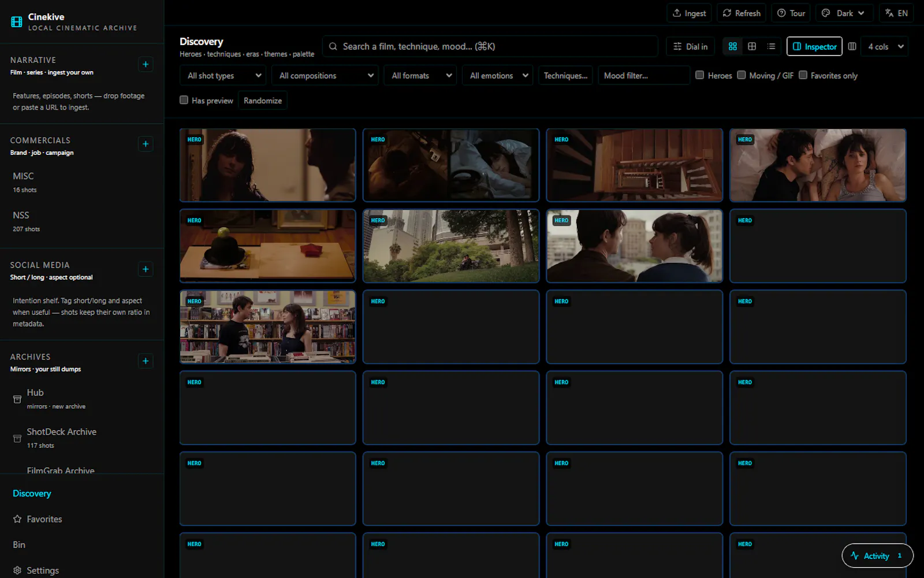Open the Settings page
Viewport: 924px width, 578px height.
pyautogui.click(x=43, y=570)
